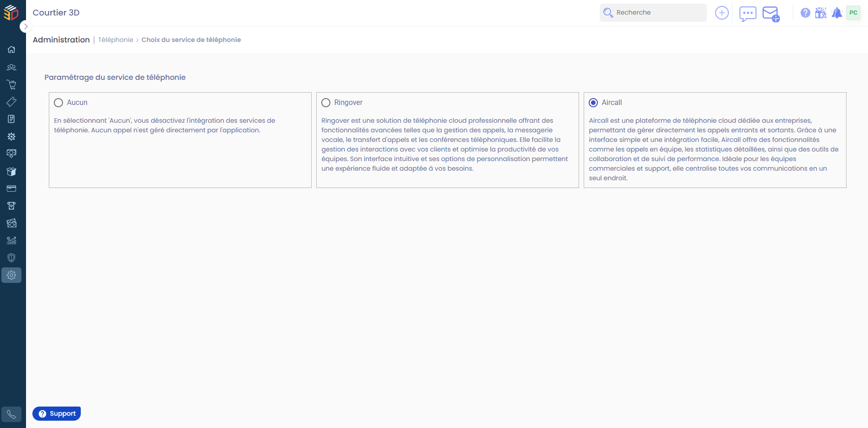Open the home icon in the sidebar
The height and width of the screenshot is (428, 868).
[x=11, y=49]
